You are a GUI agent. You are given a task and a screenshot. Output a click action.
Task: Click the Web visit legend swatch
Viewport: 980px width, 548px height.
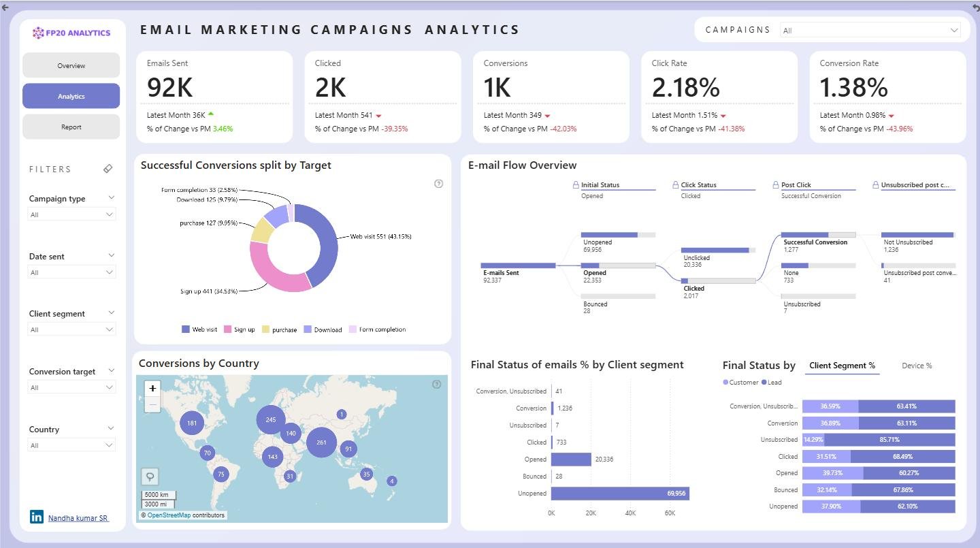186,329
